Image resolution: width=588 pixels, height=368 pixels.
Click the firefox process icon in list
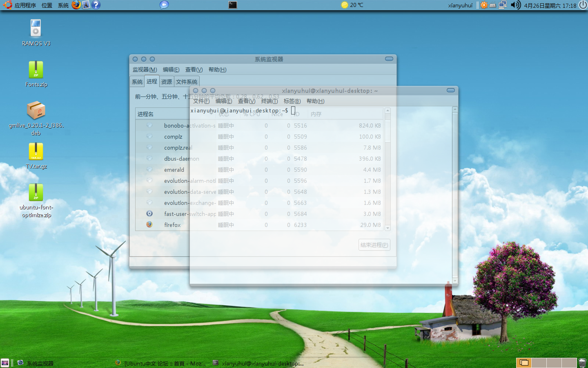149,224
